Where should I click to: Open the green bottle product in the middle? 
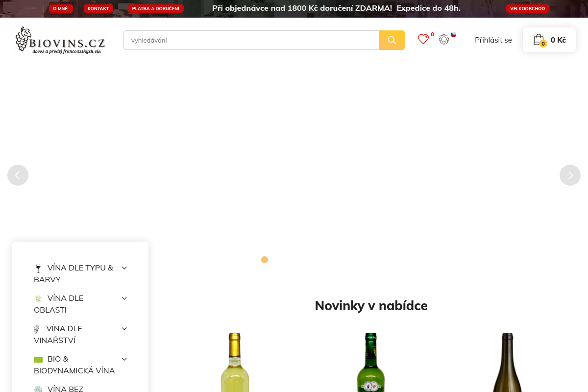tap(371, 362)
